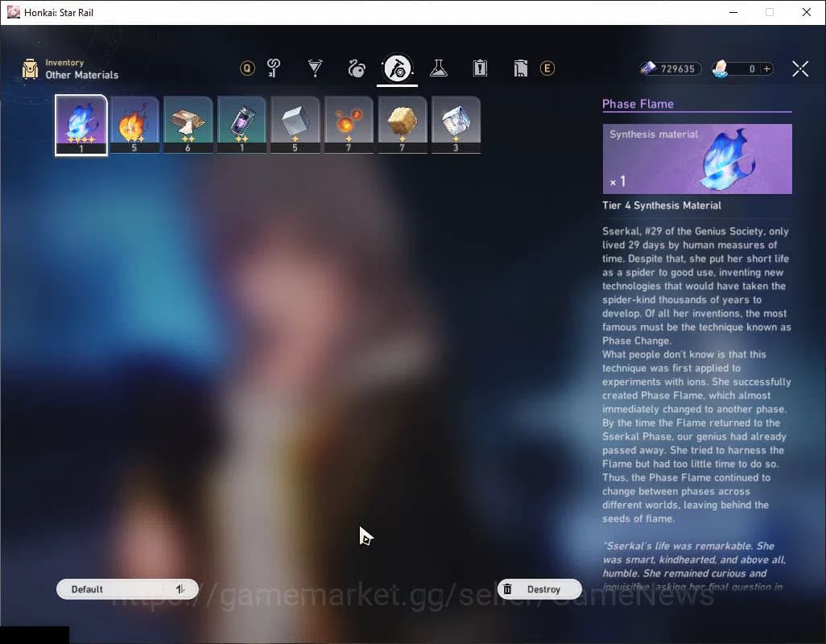Select the flask consumables tab

(438, 68)
